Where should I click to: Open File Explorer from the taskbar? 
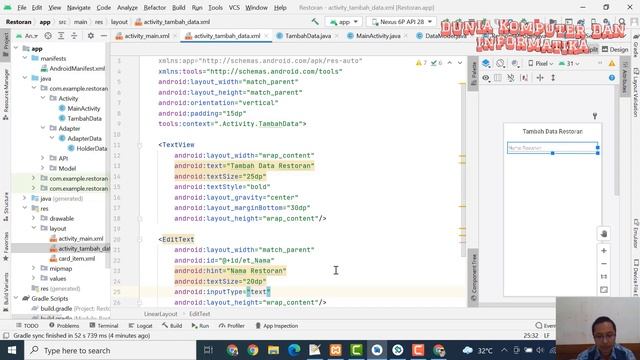(273, 350)
